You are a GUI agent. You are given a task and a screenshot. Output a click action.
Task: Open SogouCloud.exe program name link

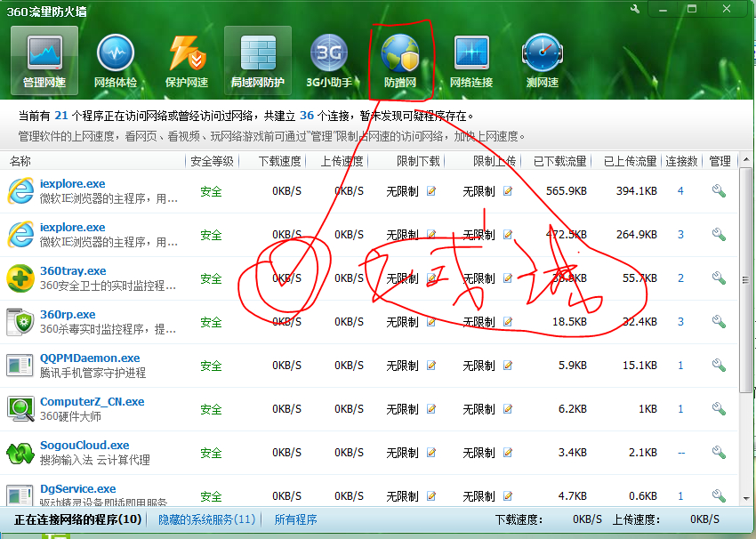click(84, 445)
